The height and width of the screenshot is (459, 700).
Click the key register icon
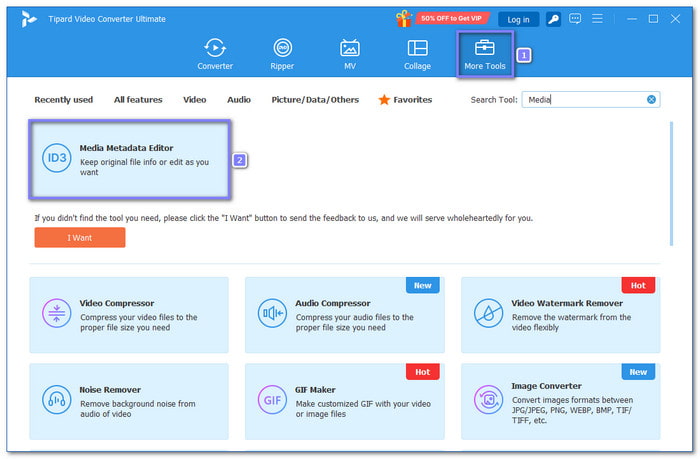[x=553, y=19]
